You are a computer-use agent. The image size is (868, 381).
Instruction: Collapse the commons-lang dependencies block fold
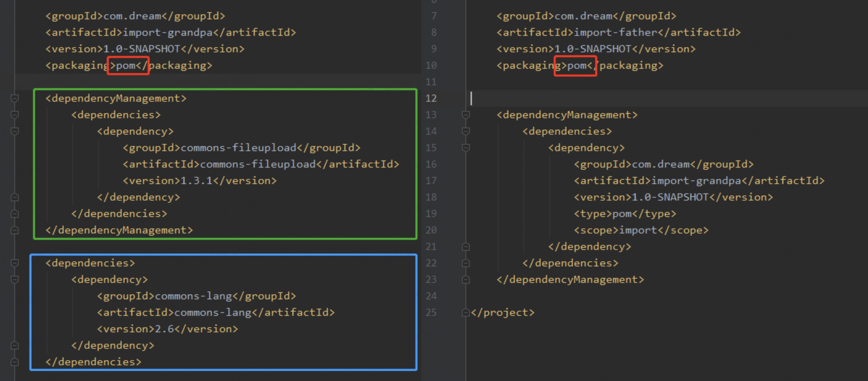14,263
